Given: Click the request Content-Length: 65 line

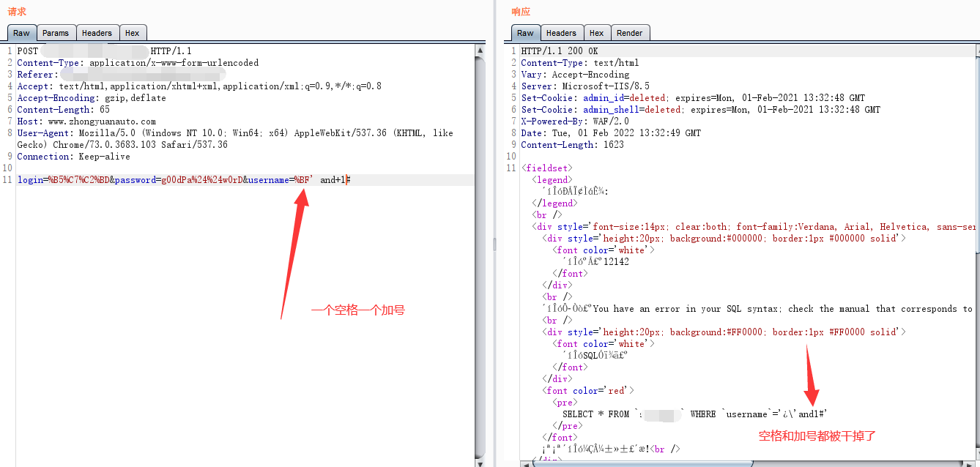Looking at the screenshot, I should [64, 110].
